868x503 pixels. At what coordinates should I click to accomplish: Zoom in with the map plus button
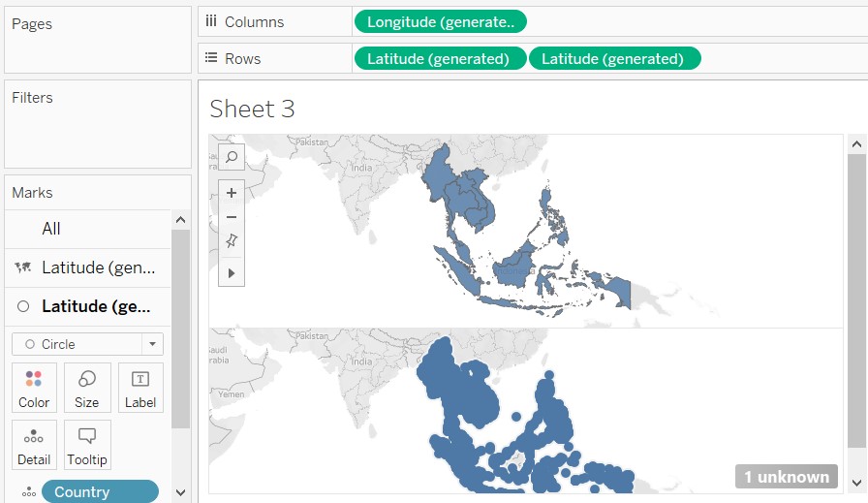coord(232,193)
